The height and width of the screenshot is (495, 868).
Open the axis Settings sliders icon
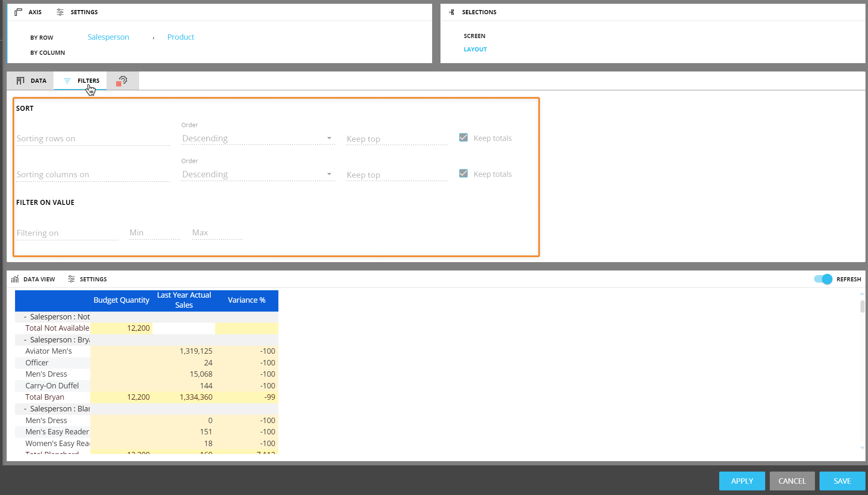click(60, 12)
